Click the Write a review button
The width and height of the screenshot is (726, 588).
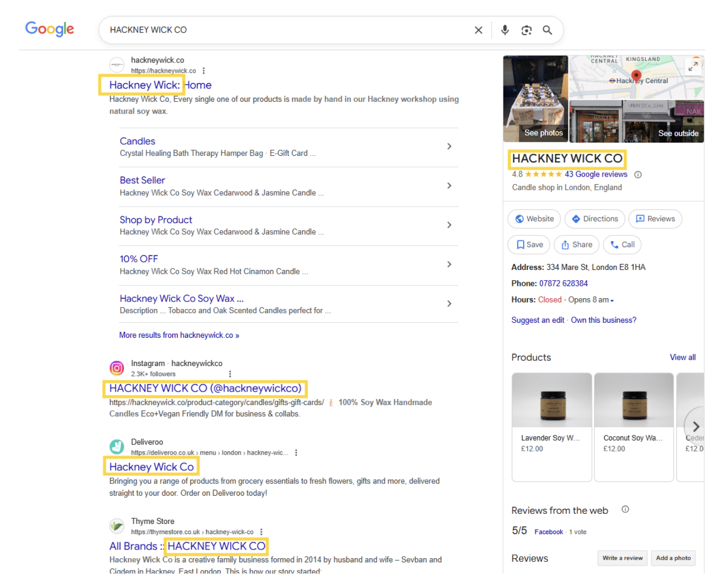coord(622,558)
